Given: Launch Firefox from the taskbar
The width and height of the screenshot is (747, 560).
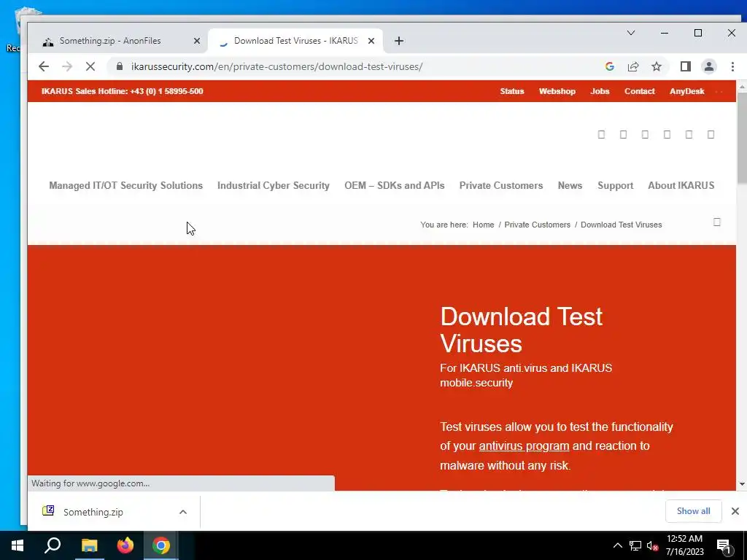Looking at the screenshot, I should pos(125,545).
